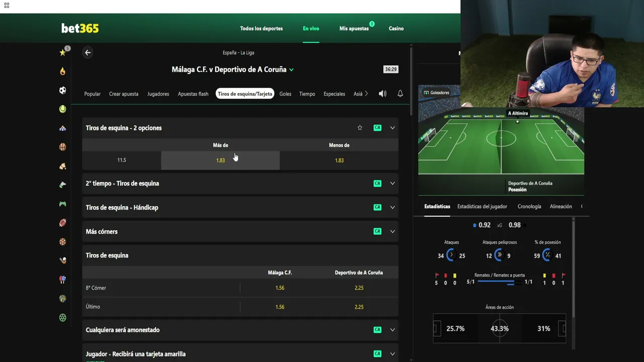
Task: Pick Málaga C.F. for 8° Córner at 1.56
Action: 280,288
